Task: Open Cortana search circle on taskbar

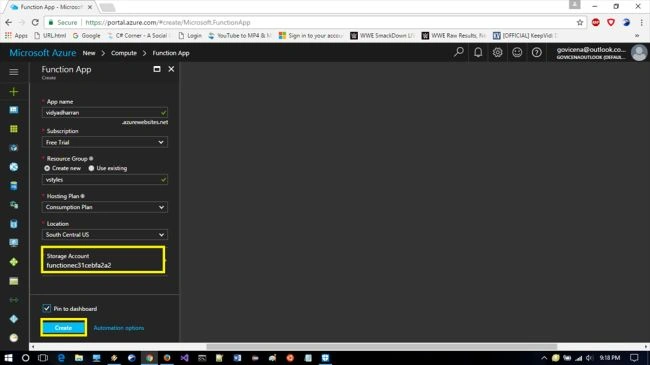Action: 25,358
